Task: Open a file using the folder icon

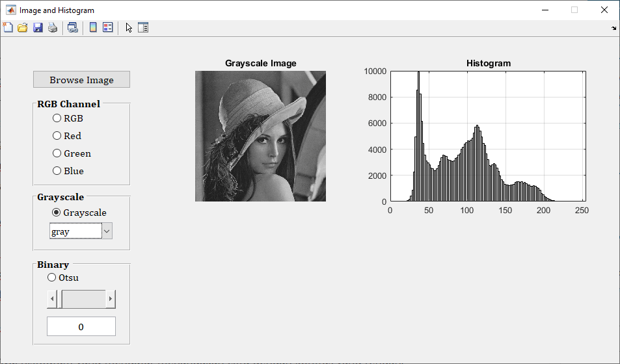Action: pyautogui.click(x=22, y=27)
